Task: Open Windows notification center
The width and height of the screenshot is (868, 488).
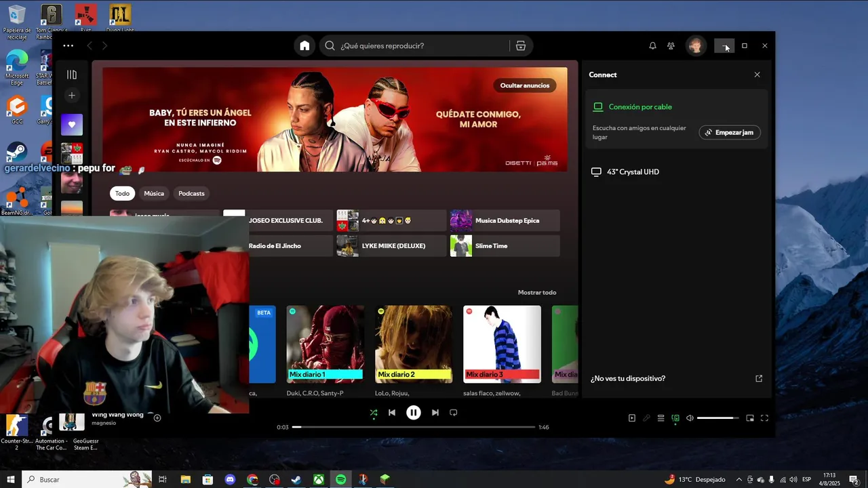Action: point(854,479)
